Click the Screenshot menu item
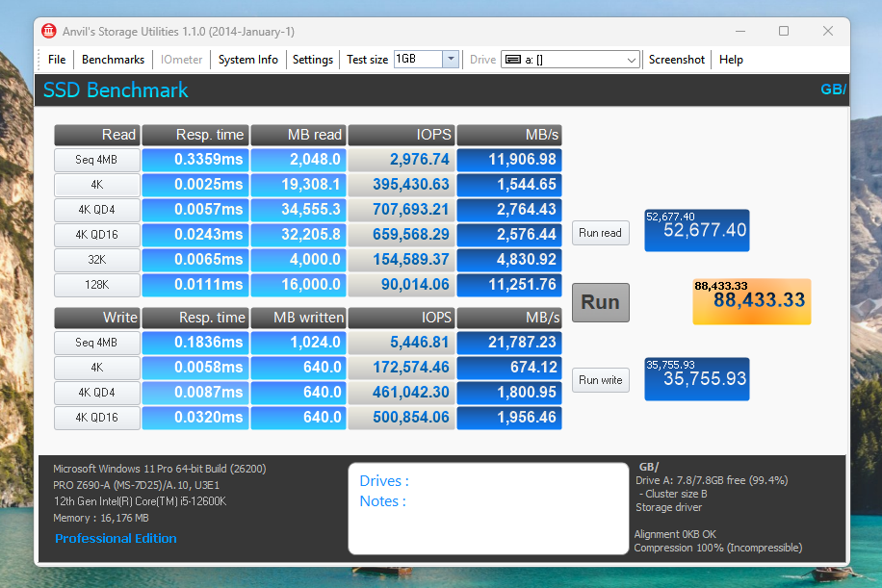Image resolution: width=882 pixels, height=588 pixels. [677, 60]
